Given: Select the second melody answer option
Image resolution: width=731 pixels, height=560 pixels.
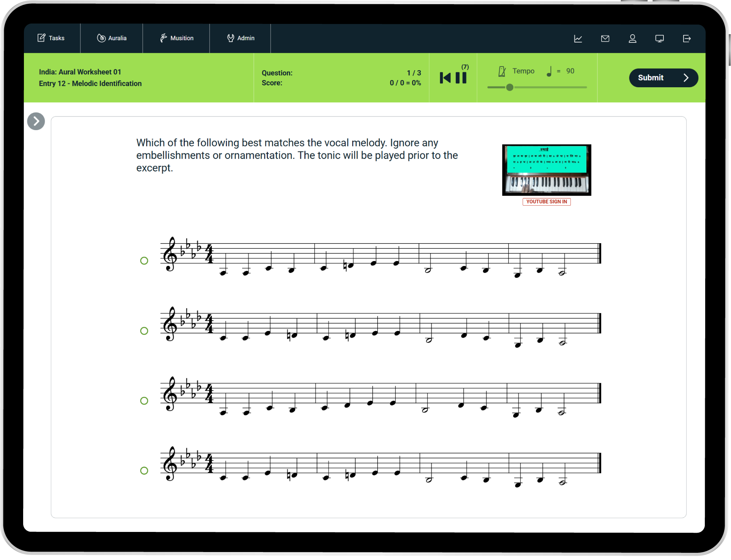Looking at the screenshot, I should (144, 331).
